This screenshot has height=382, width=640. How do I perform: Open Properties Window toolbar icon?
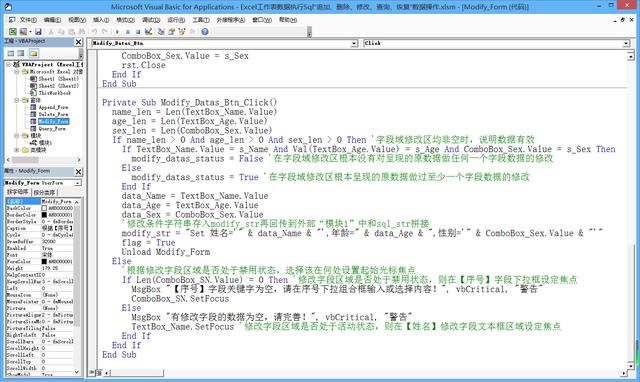click(171, 31)
